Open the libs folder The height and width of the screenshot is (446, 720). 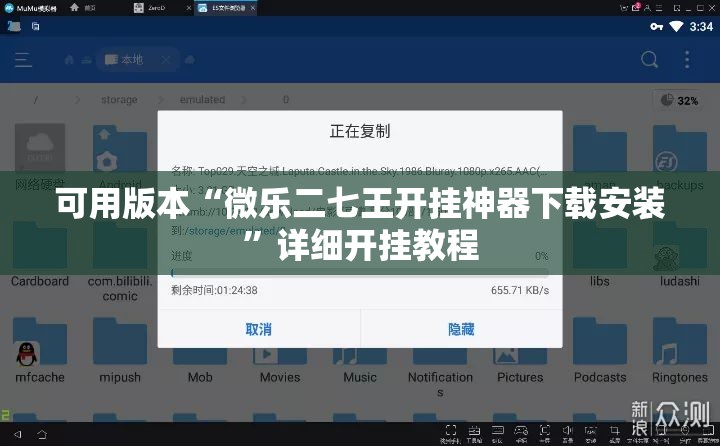pos(600,257)
